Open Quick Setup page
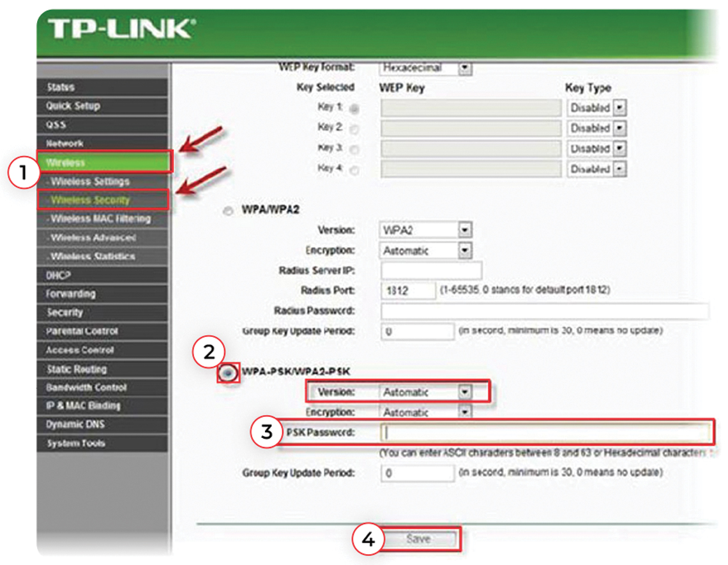 (x=102, y=106)
